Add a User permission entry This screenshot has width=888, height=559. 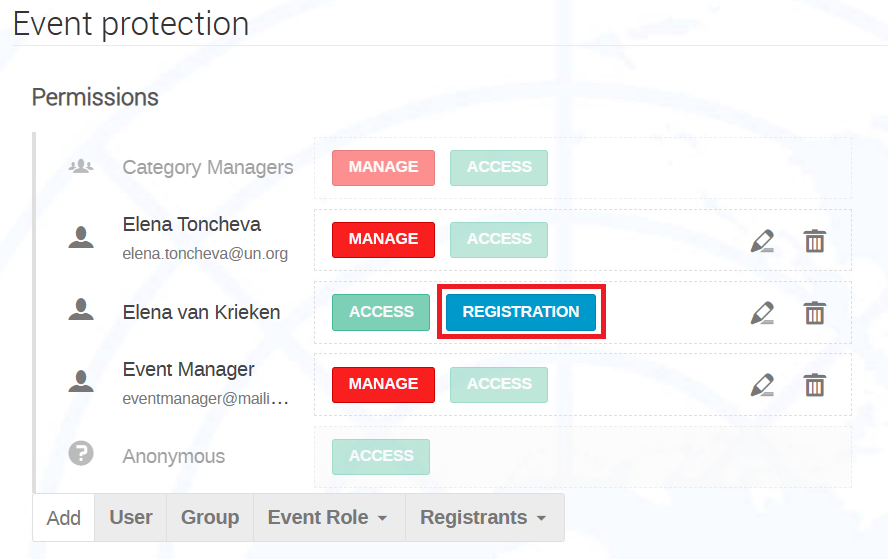click(x=131, y=517)
